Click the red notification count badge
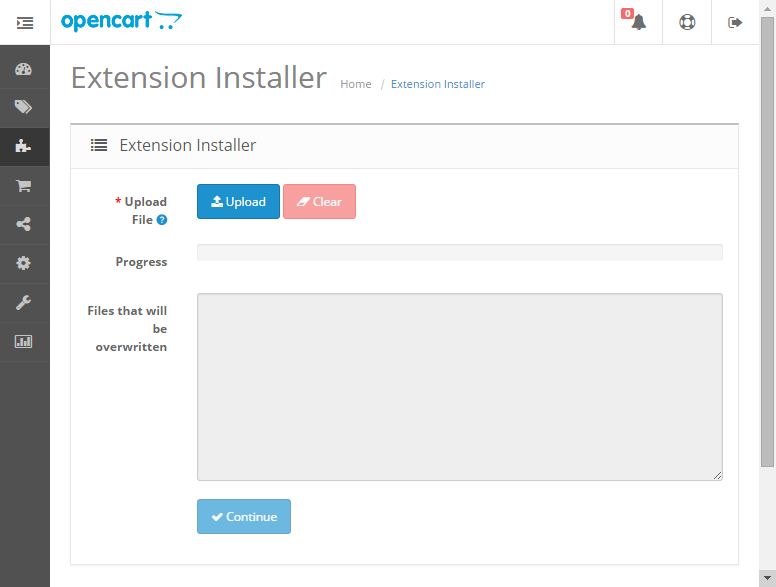This screenshot has height=587, width=776. pos(628,14)
